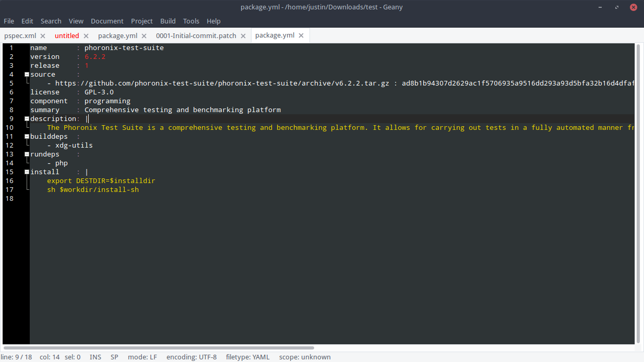This screenshot has height=362, width=644.
Task: Click the component value programming
Action: tap(108, 101)
